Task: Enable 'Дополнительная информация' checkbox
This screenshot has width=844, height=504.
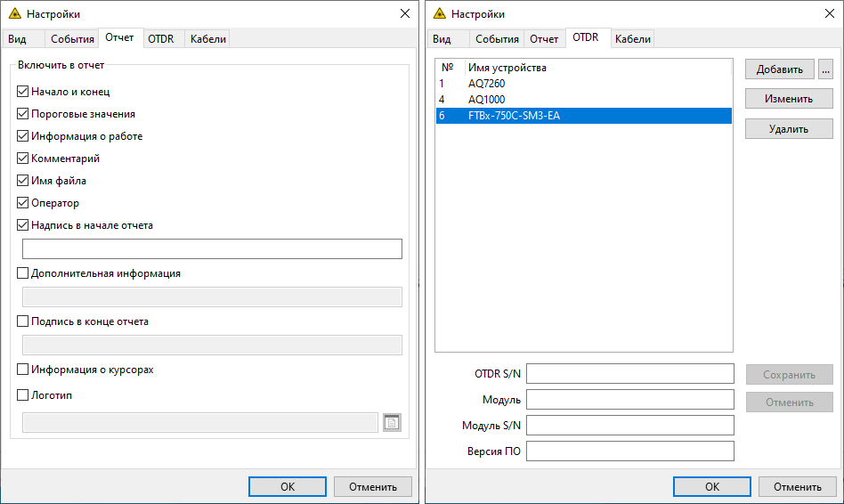Action: [x=22, y=273]
